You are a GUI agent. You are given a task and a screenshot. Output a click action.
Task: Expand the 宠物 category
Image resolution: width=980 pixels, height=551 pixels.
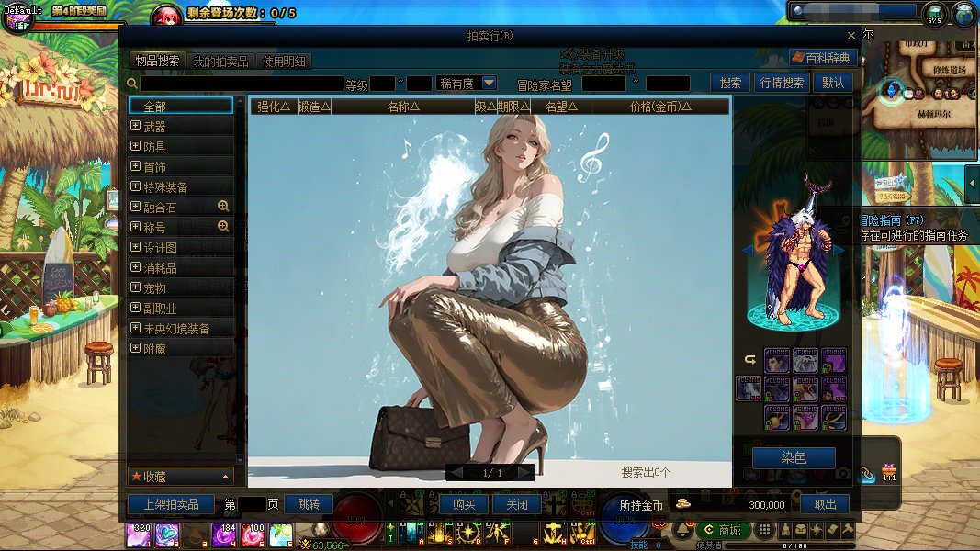tap(135, 287)
